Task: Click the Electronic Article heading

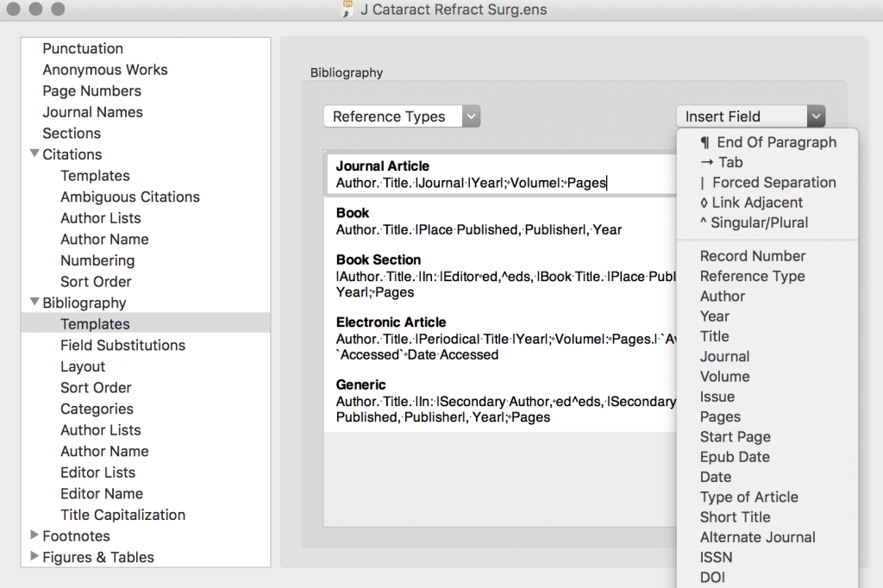Action: pyautogui.click(x=391, y=322)
